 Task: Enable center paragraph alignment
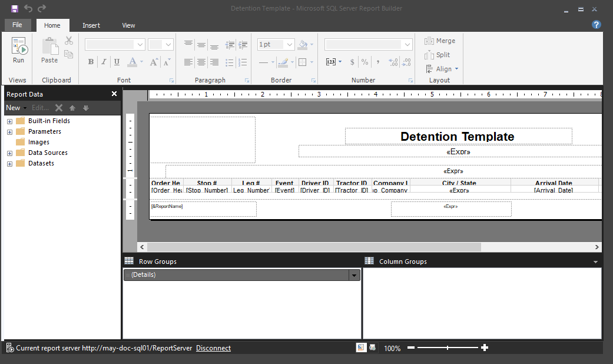[x=201, y=62]
